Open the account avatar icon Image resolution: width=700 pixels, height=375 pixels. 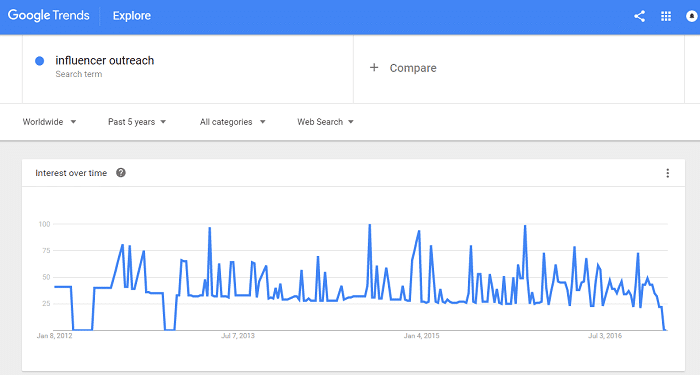click(x=692, y=17)
